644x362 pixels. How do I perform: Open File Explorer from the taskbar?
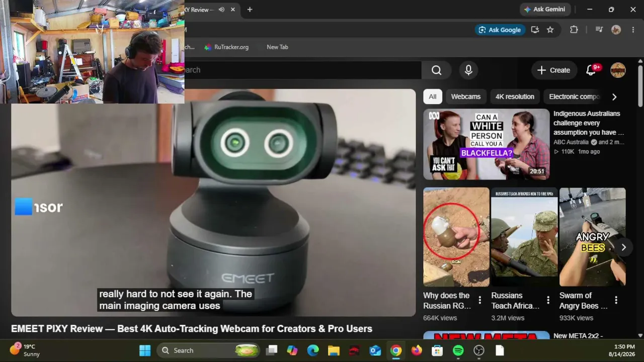[x=334, y=350]
